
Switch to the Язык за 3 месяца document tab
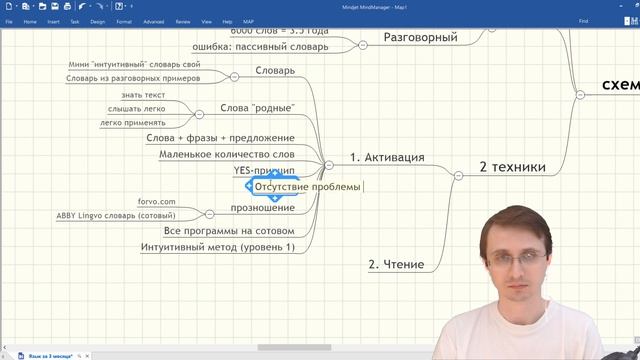(x=50, y=356)
